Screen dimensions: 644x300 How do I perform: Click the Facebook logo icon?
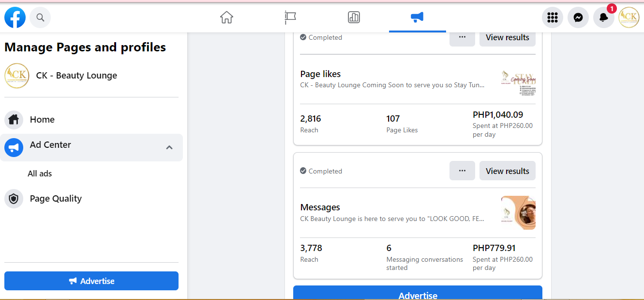pos(15,17)
